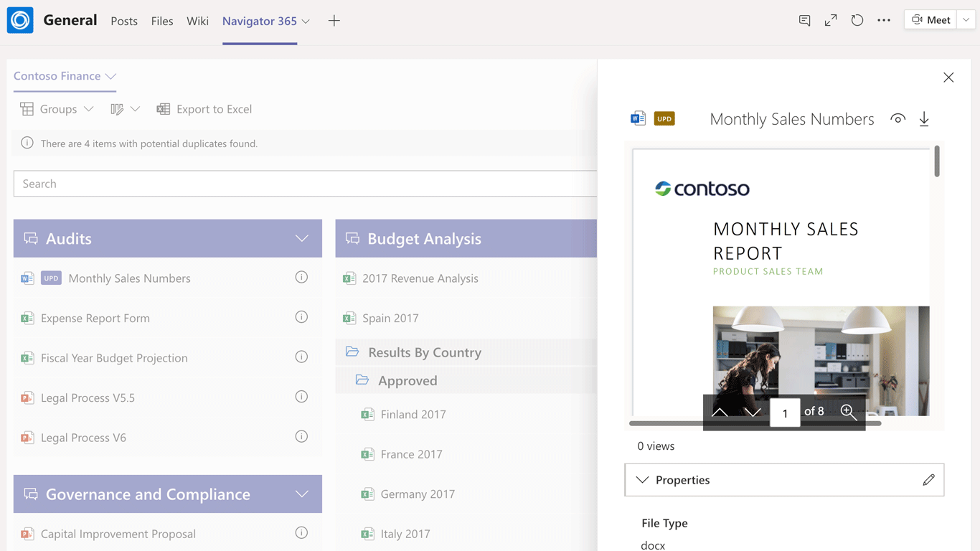Click the document preview vertical scrollbar
Image resolution: width=980 pixels, height=551 pixels.
pos(937,162)
